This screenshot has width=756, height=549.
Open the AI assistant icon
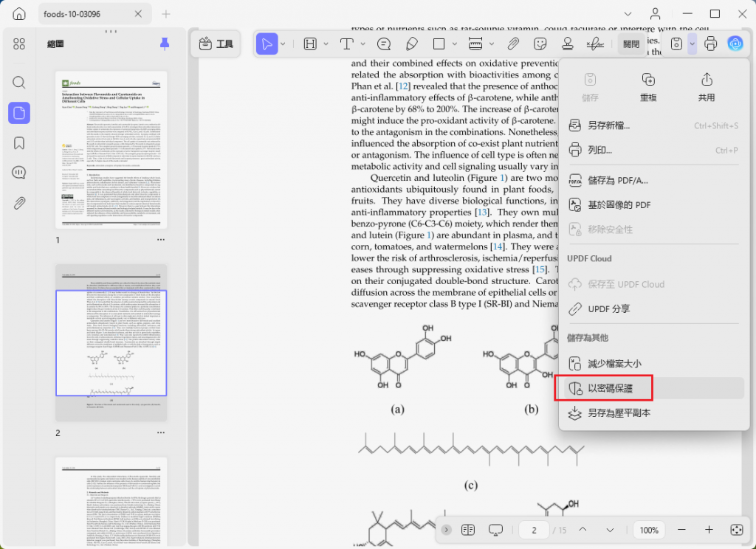(x=735, y=44)
